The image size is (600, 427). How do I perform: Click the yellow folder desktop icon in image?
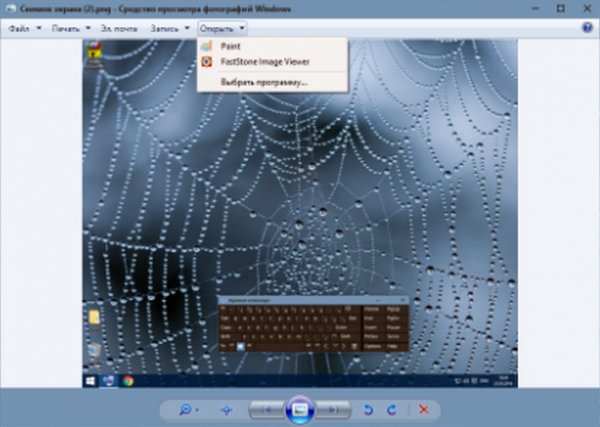pyautogui.click(x=94, y=318)
